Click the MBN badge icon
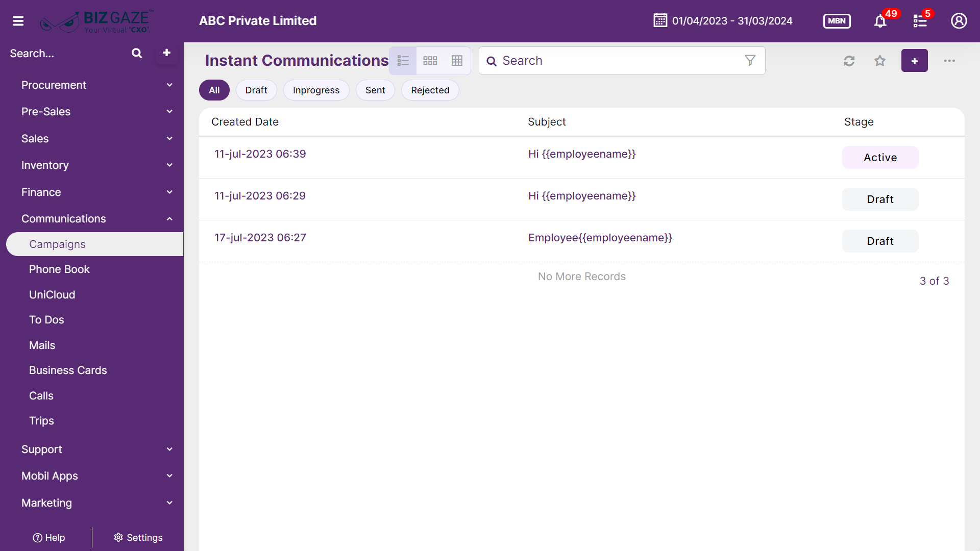980x551 pixels. 837,21
